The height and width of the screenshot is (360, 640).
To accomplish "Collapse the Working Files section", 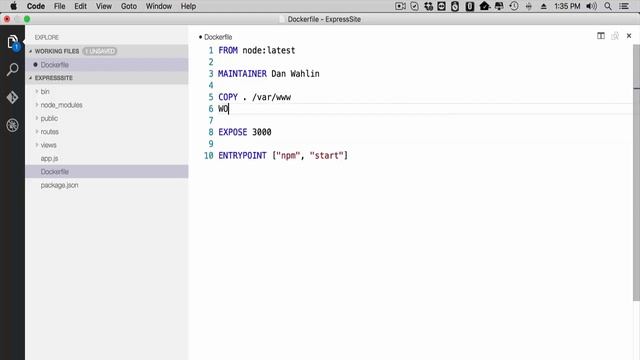I will pyautogui.click(x=31, y=51).
